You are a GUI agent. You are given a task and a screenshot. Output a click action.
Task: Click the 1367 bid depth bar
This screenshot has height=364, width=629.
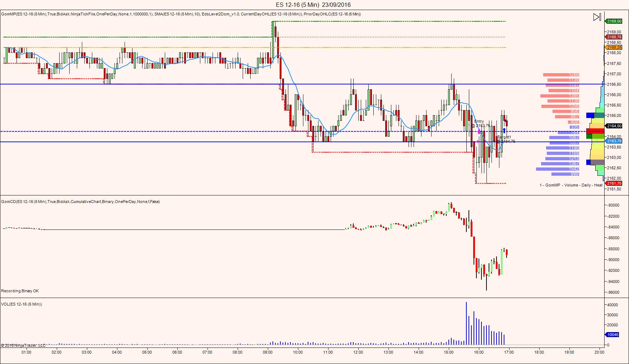point(560,164)
